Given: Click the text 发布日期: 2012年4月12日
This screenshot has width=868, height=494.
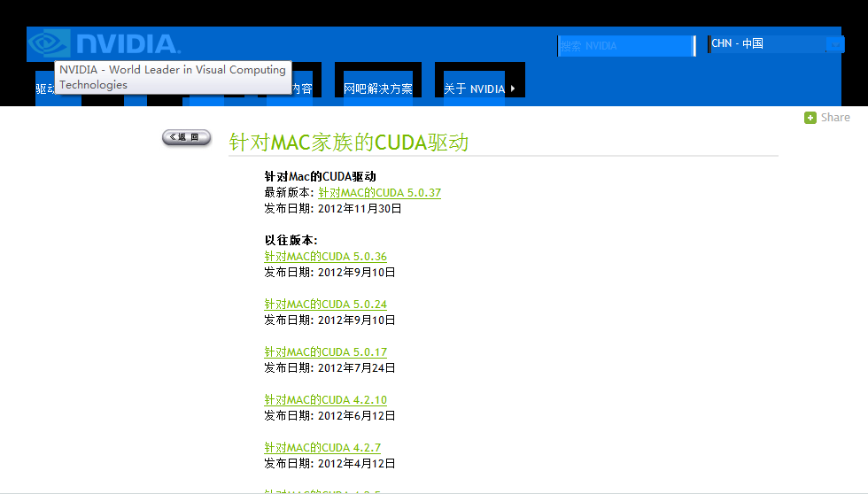Looking at the screenshot, I should point(329,463).
